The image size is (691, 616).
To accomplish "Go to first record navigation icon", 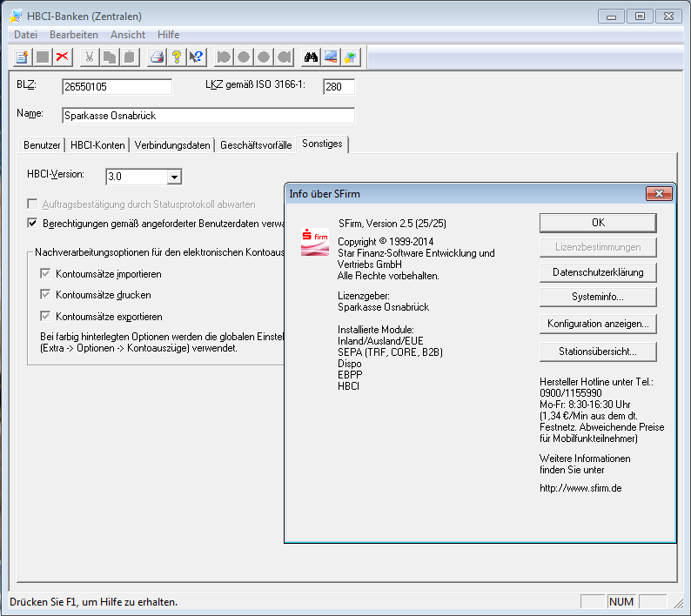I will point(224,57).
